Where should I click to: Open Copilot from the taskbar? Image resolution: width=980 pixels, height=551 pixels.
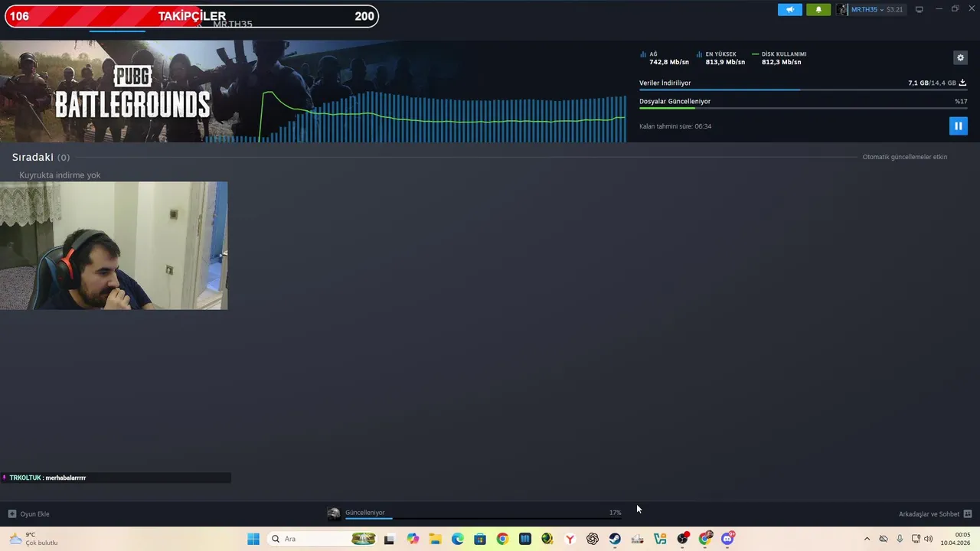tap(413, 539)
